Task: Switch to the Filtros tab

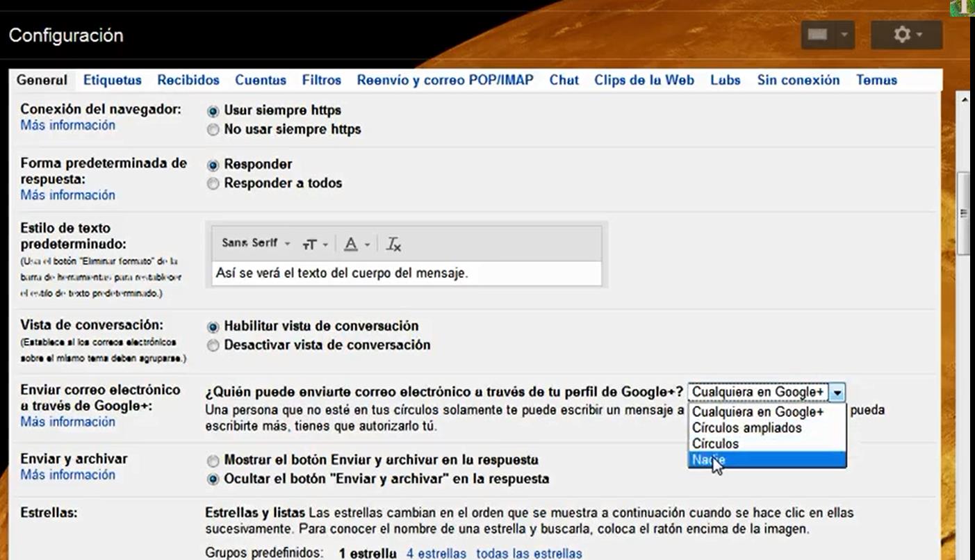Action: coord(322,80)
